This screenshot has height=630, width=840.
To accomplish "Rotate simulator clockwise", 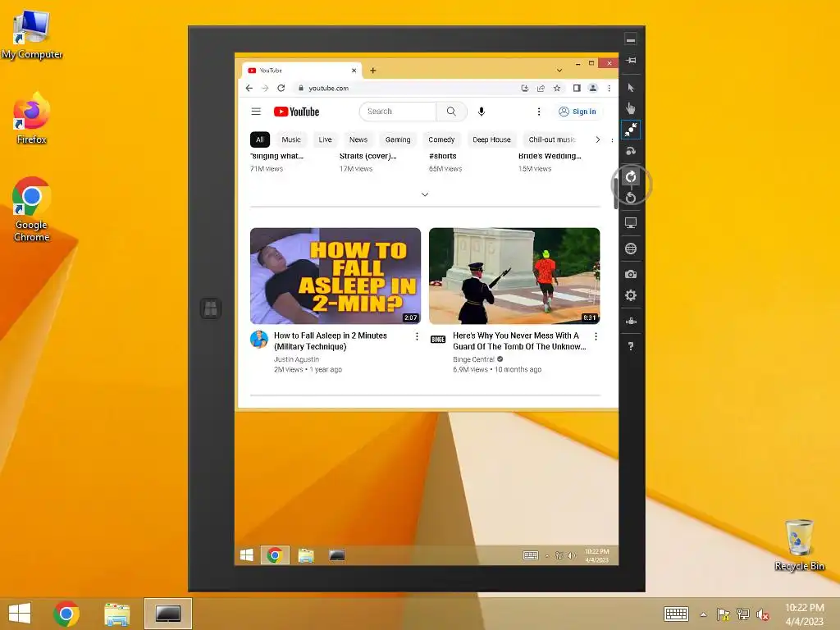I will (631, 176).
